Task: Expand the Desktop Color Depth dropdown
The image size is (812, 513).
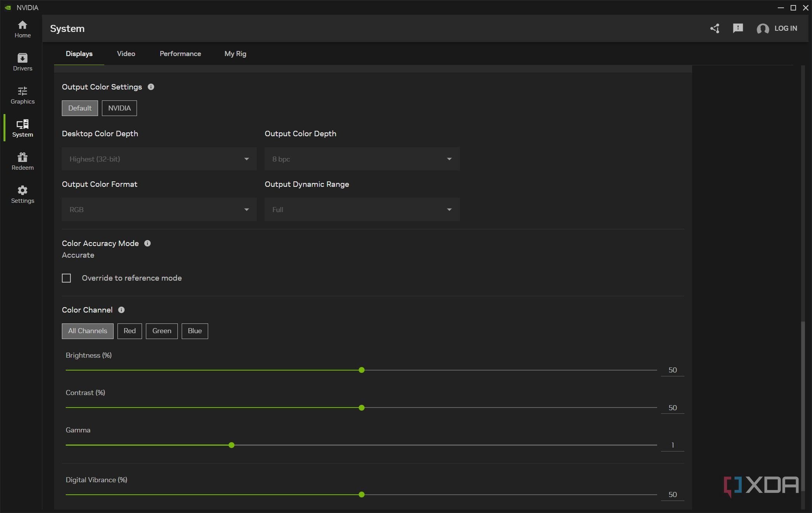Action: coord(159,159)
